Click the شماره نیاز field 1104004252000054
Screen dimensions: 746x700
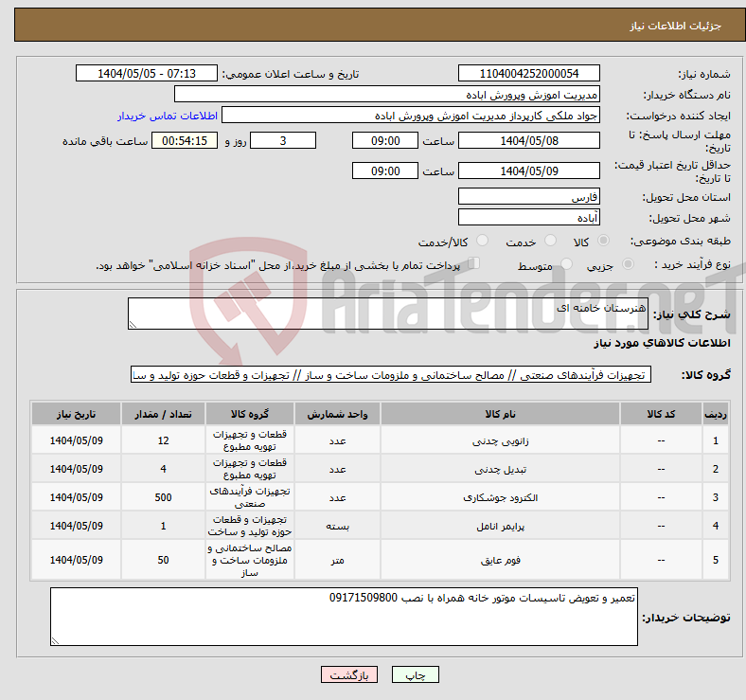[x=529, y=73]
